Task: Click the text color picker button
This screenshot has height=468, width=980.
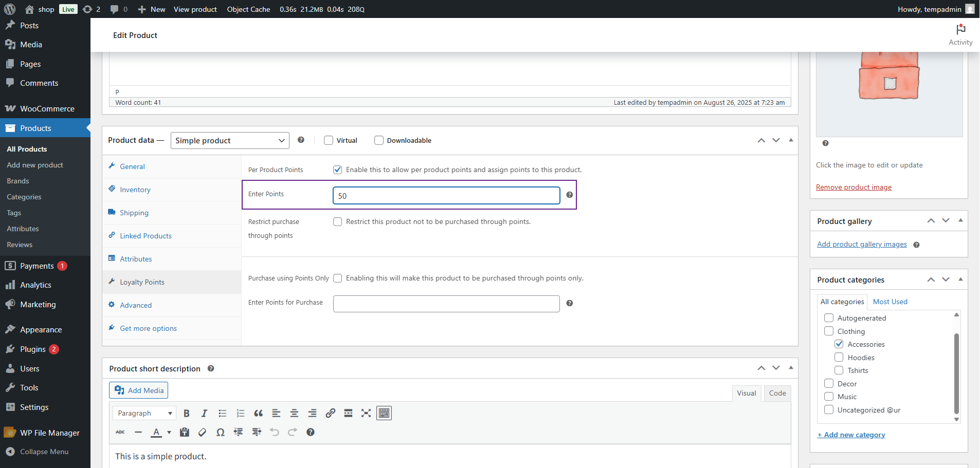Action: coord(156,433)
